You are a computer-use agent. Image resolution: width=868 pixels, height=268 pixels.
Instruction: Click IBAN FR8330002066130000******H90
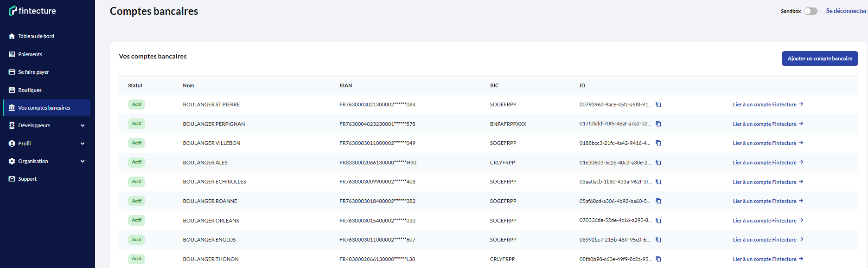tap(378, 163)
